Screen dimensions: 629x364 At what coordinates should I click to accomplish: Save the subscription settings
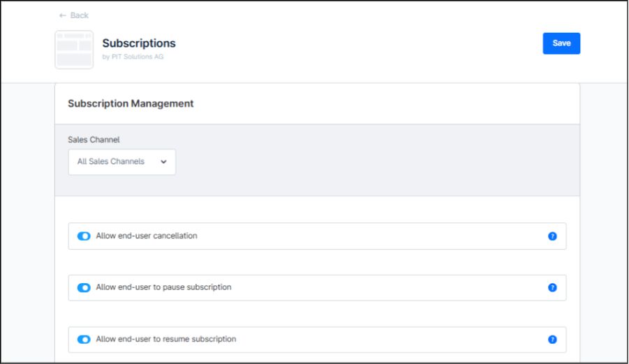pyautogui.click(x=561, y=43)
